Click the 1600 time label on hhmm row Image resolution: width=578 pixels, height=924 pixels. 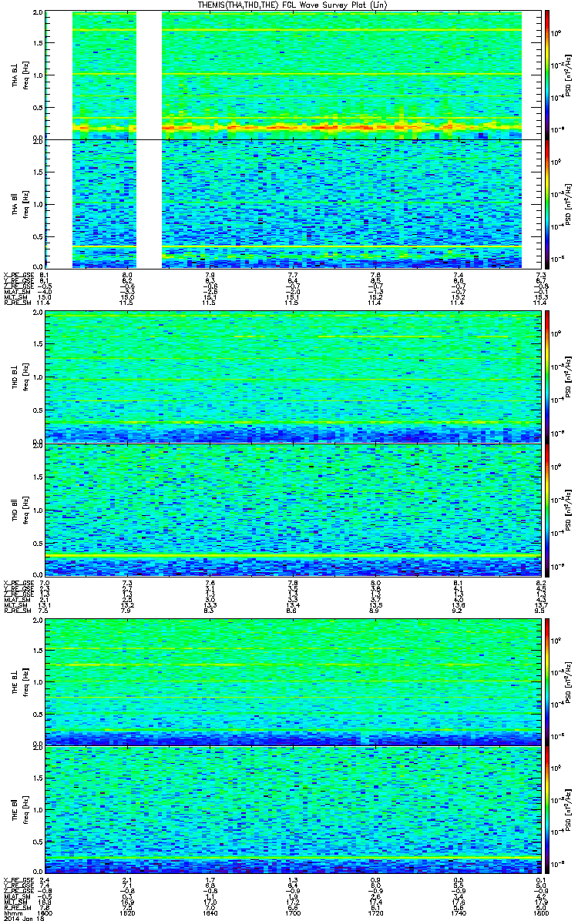(x=45, y=913)
